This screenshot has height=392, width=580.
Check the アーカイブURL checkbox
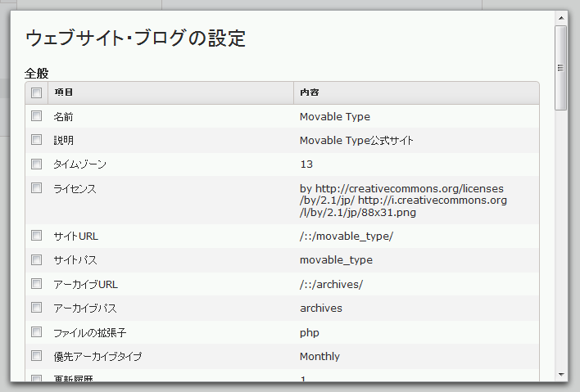[x=36, y=284]
